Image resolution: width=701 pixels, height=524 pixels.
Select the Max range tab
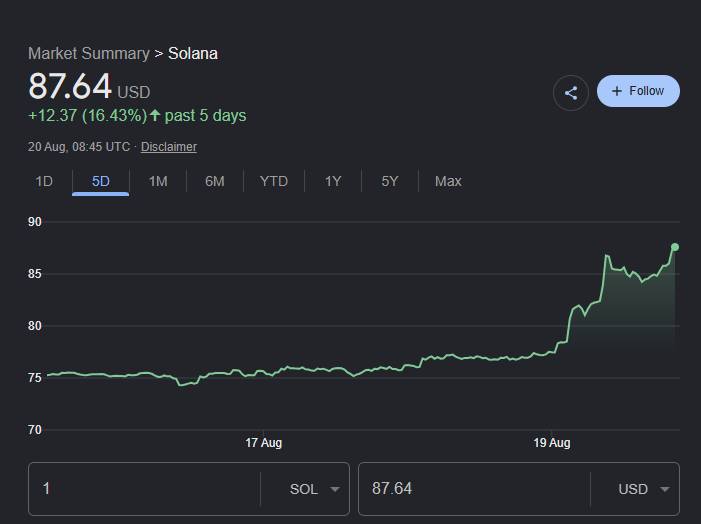pyautogui.click(x=448, y=181)
